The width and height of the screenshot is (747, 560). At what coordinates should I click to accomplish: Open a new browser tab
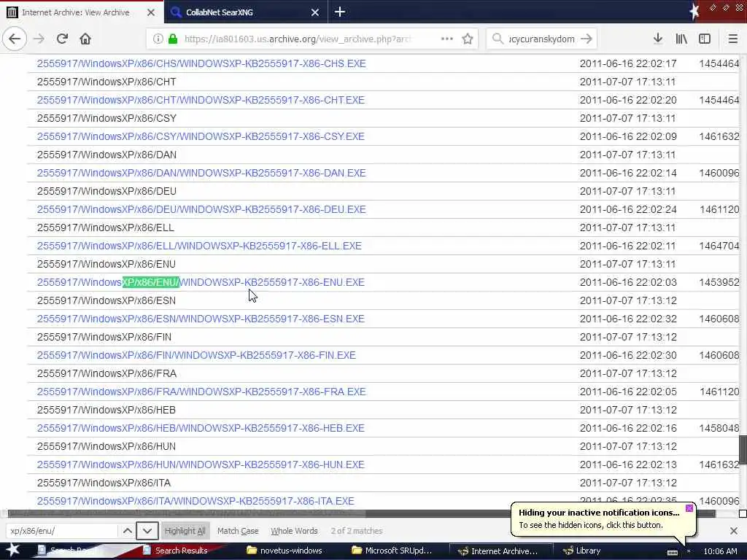340,12
